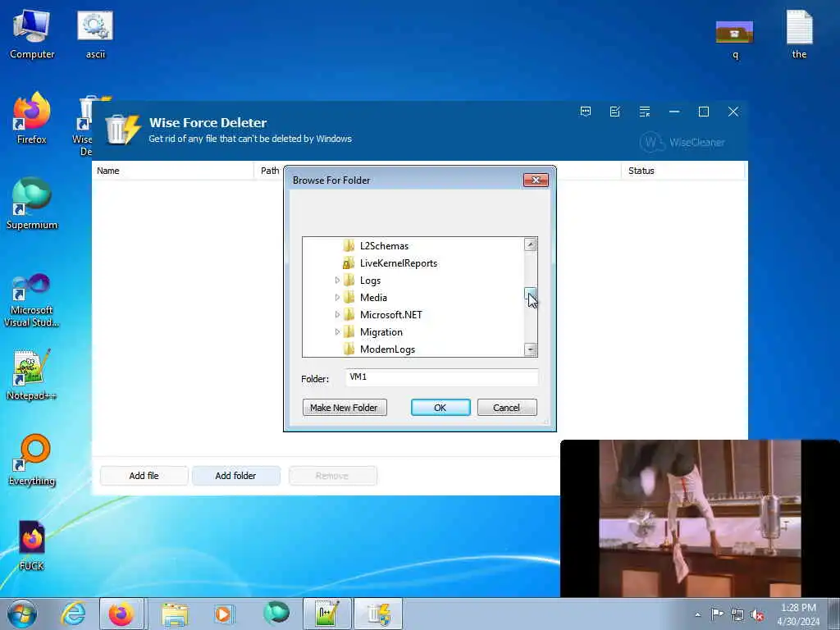This screenshot has height=630, width=840.
Task: Click the Wise Force Deleter trash logo
Action: pyautogui.click(x=123, y=129)
